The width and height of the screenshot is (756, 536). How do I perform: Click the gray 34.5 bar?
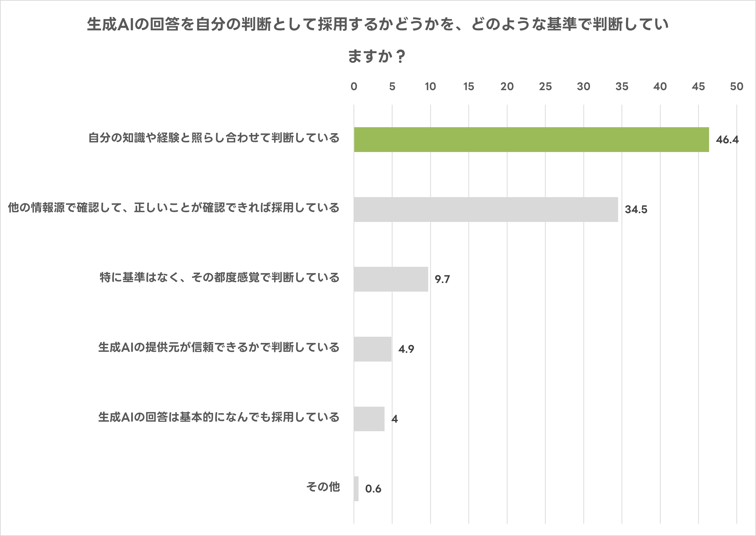click(x=485, y=210)
